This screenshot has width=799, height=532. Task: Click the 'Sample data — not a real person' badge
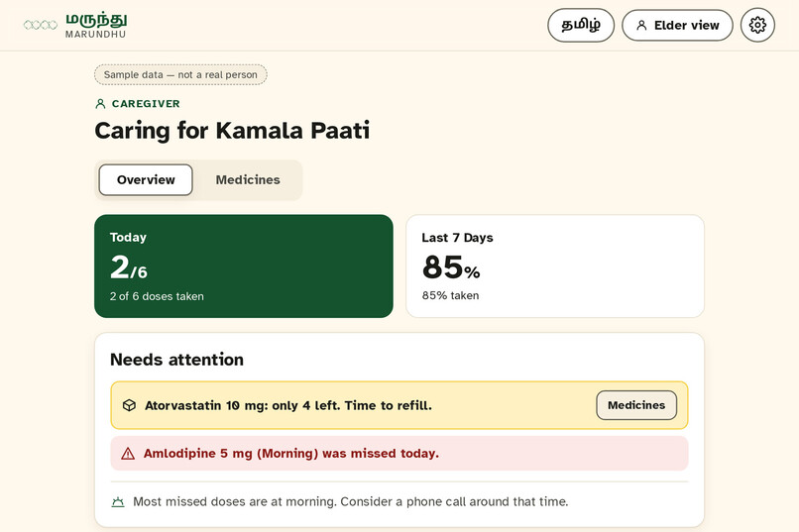pyautogui.click(x=180, y=75)
